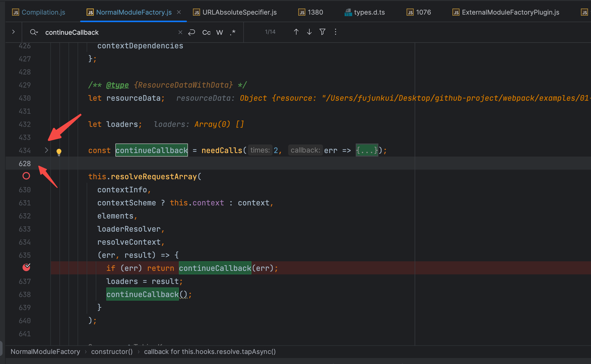Image resolution: width=591 pixels, height=364 pixels.
Task: Open search filter funnel icon
Action: tap(322, 32)
